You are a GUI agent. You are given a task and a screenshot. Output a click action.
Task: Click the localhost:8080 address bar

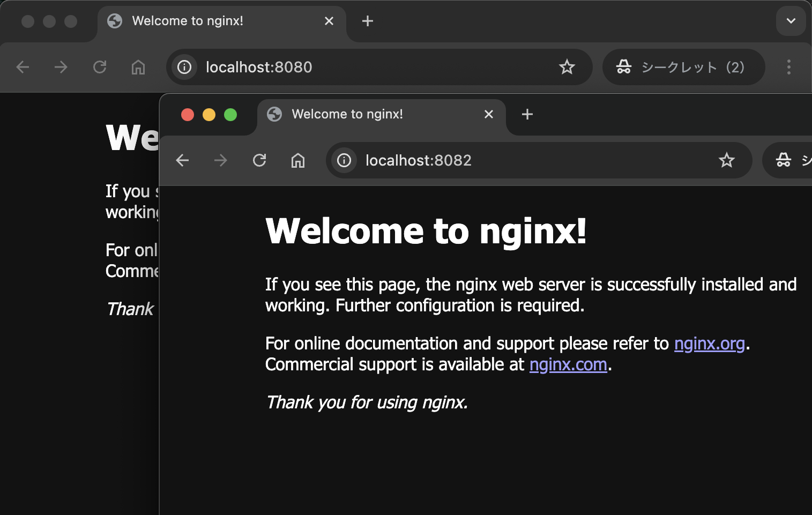pos(375,67)
